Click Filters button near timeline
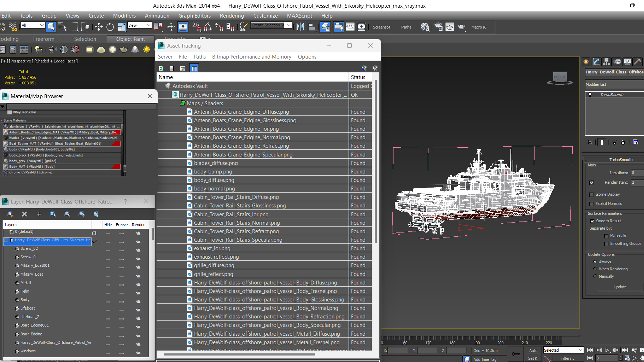Screen dimensions: 644x362 568,358
